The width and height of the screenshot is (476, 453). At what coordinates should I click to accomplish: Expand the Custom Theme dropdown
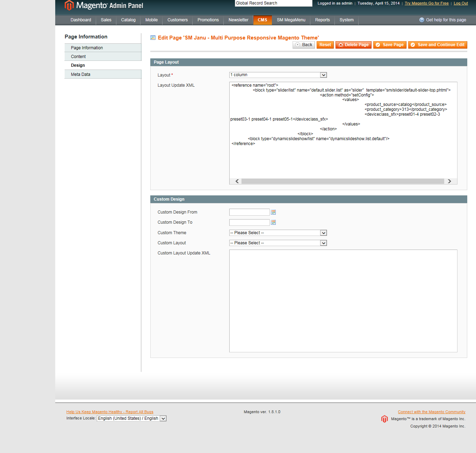point(278,233)
